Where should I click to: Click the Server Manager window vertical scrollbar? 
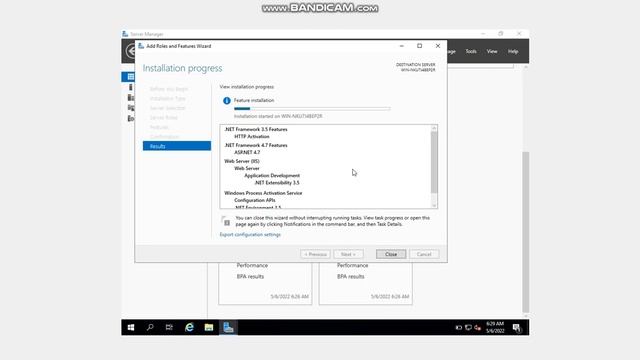525,232
